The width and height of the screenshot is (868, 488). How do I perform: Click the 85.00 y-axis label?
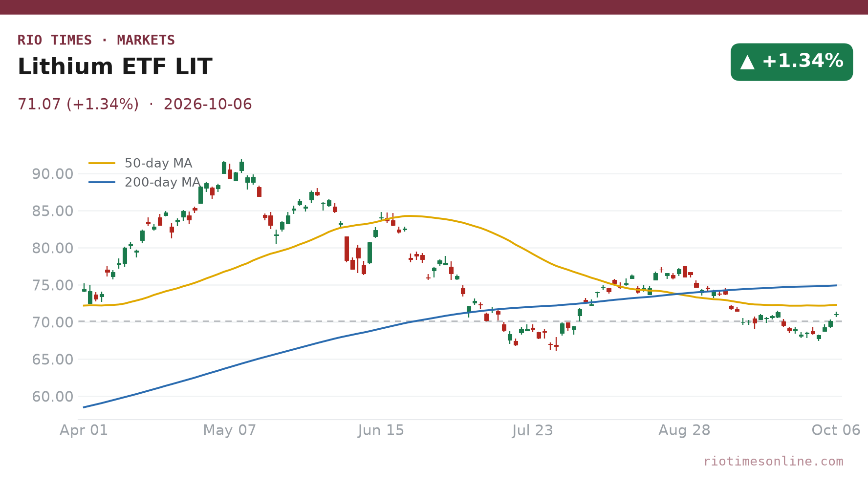pos(53,211)
